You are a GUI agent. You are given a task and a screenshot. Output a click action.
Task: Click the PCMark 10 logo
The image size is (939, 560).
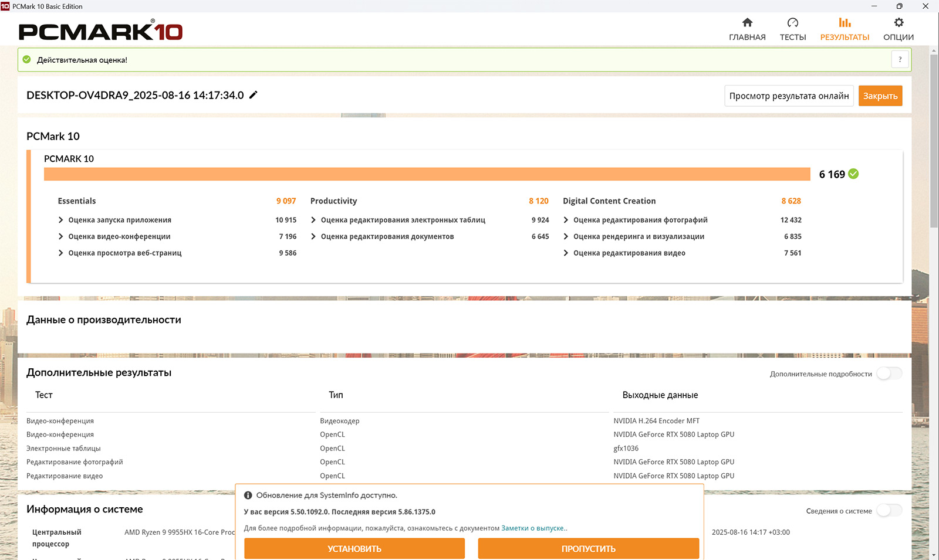point(100,30)
